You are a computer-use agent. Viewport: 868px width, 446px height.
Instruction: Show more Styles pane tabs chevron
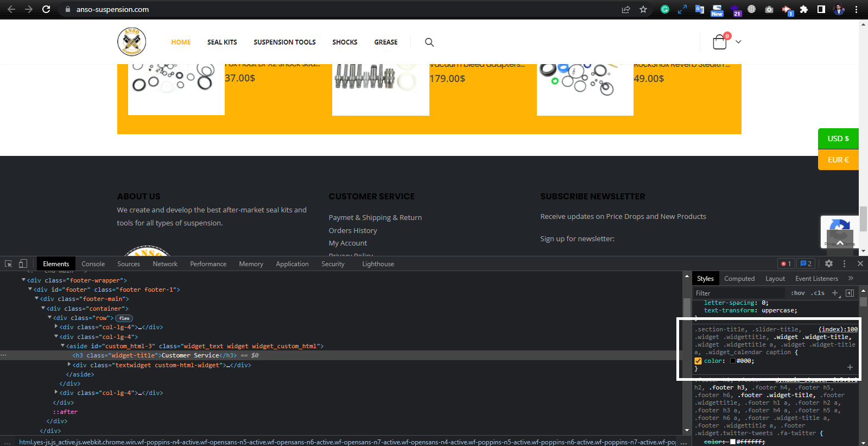[851, 278]
